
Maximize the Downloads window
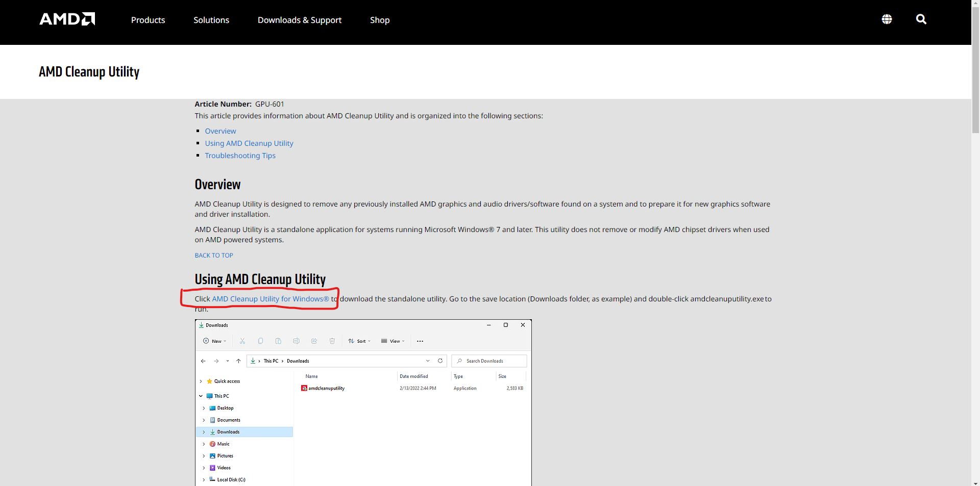(x=506, y=325)
